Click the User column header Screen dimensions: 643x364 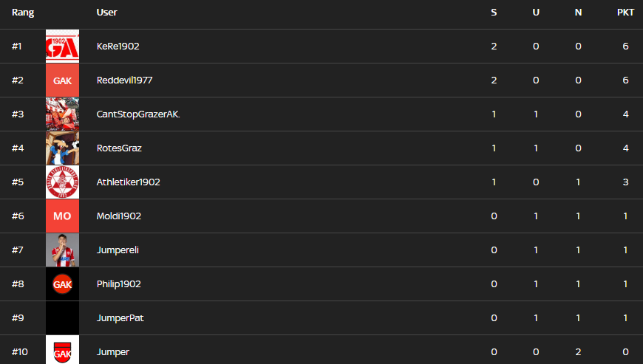click(x=106, y=13)
